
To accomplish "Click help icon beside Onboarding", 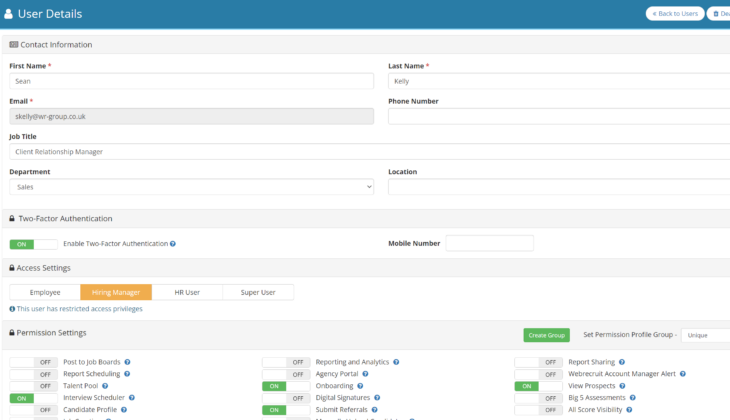I will [360, 386].
